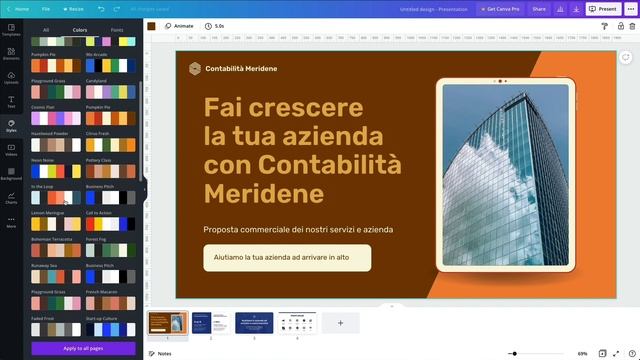Screen dimensions: 640x360
Task: Apply the Cosmic Flair color palette
Action: 56,118
